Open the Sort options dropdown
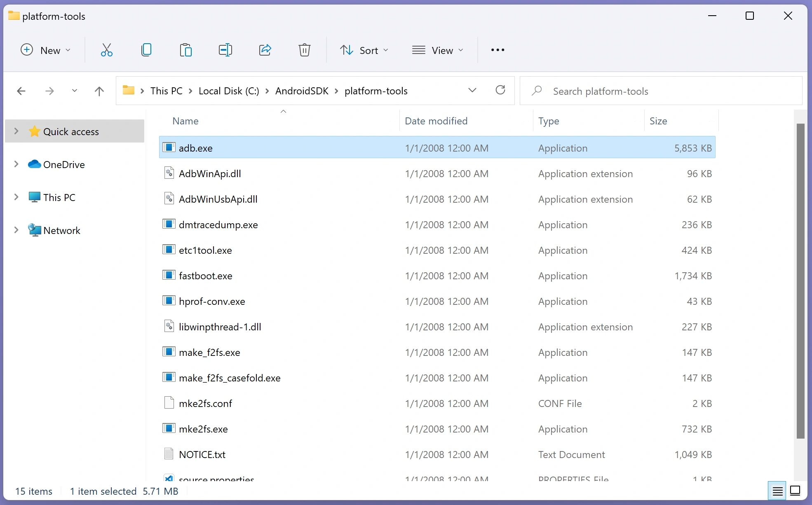The image size is (812, 505). click(x=364, y=50)
